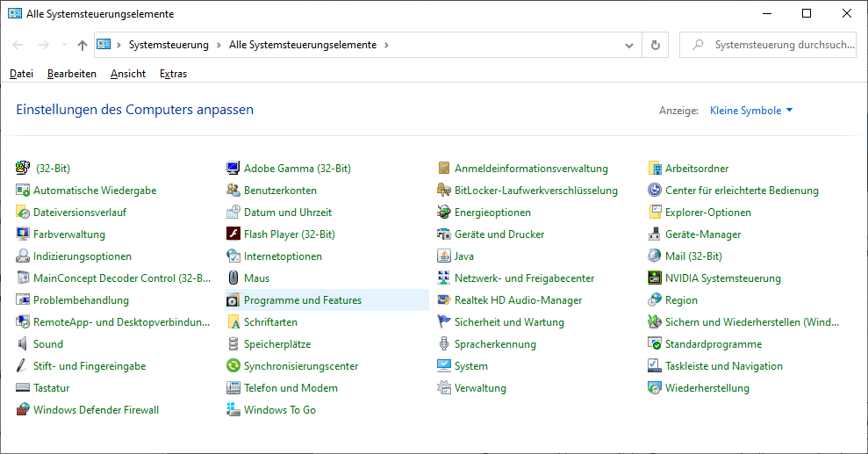Select the Alle Systemsteuerungselemente breadcrumb segment
This screenshot has width=868, height=454.
303,45
